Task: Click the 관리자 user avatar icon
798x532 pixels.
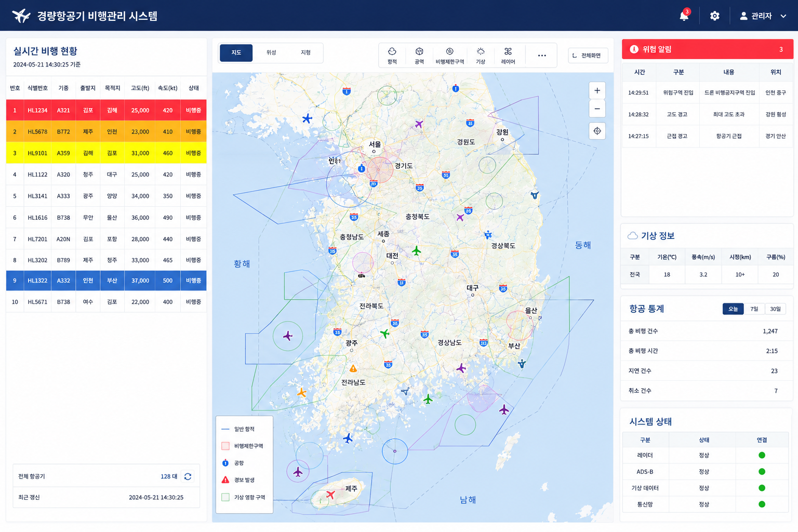Action: [743, 16]
